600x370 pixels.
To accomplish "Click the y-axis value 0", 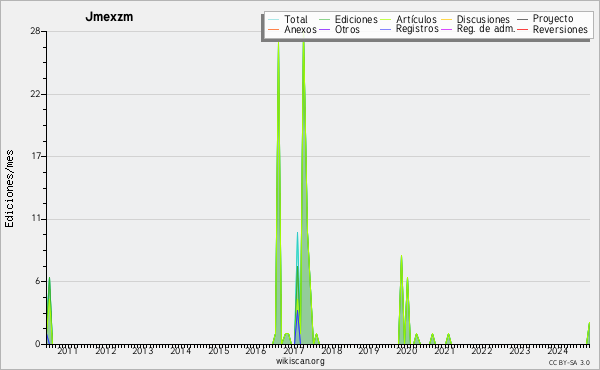I will (x=38, y=344).
